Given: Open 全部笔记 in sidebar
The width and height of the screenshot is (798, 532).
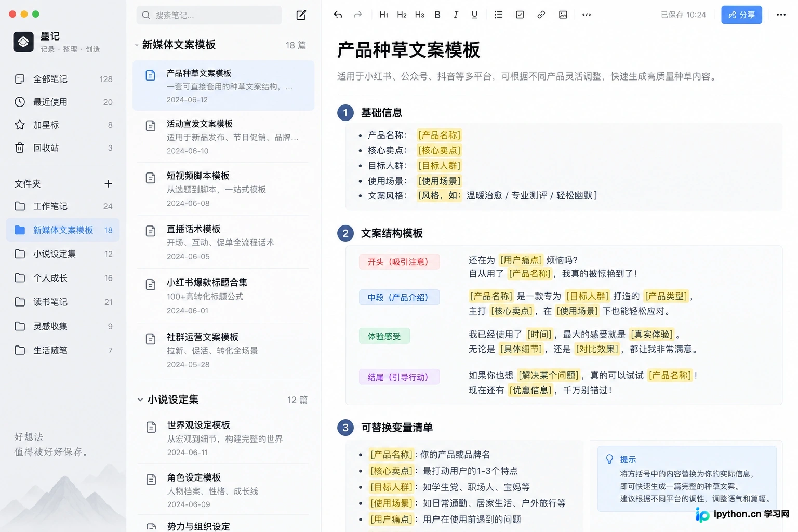Looking at the screenshot, I should pos(63,79).
